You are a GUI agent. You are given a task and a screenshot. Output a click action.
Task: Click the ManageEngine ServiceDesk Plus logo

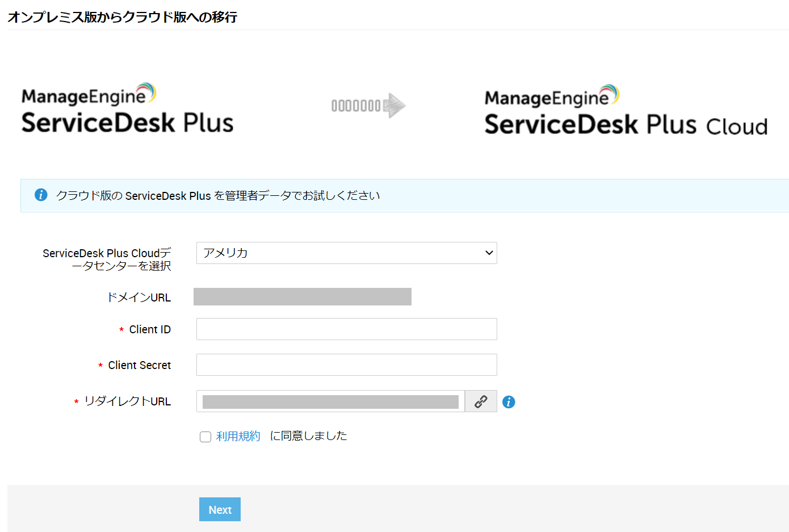tap(127, 109)
